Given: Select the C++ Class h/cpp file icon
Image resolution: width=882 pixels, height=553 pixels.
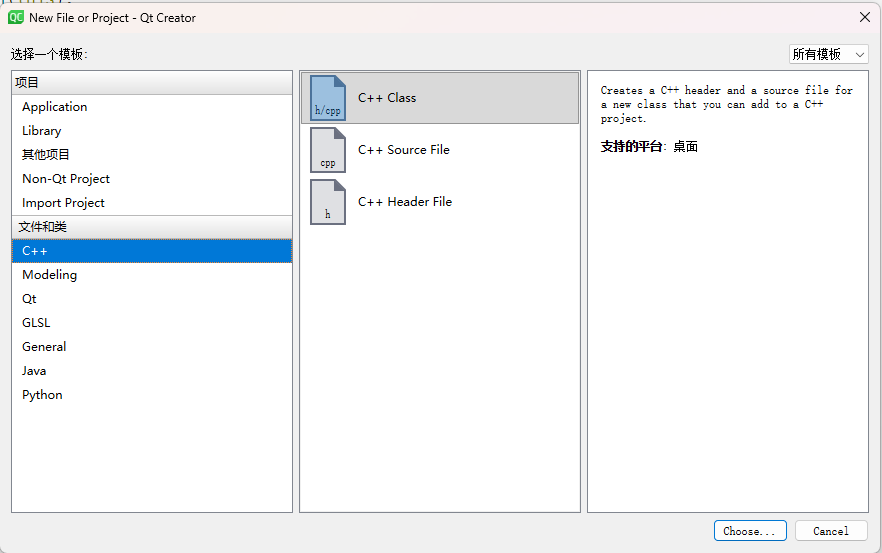Looking at the screenshot, I should (328, 98).
